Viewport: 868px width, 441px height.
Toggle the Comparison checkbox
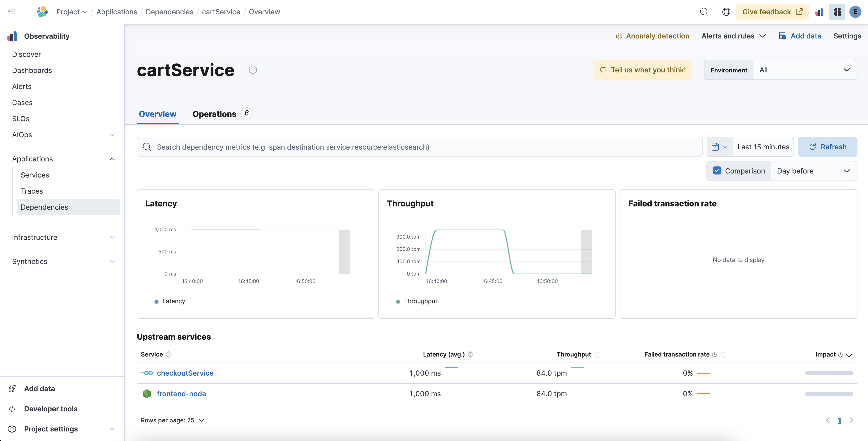[717, 171]
